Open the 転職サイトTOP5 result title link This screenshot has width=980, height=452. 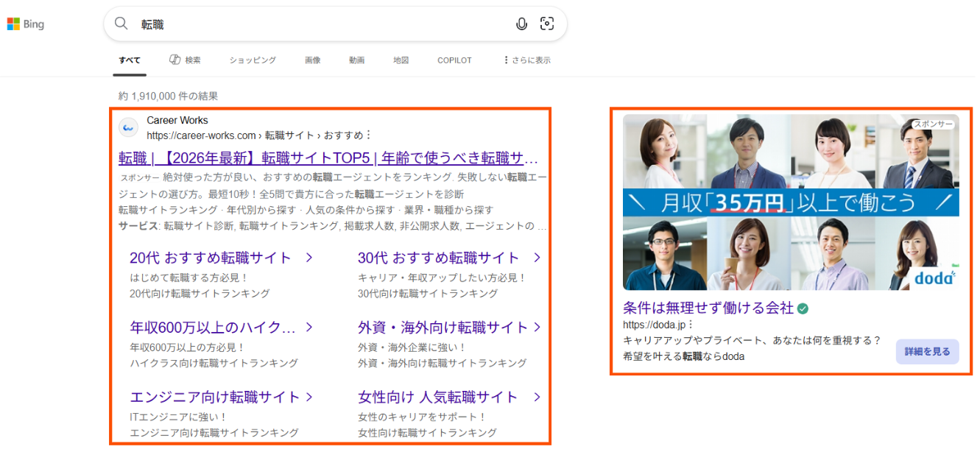point(328,158)
